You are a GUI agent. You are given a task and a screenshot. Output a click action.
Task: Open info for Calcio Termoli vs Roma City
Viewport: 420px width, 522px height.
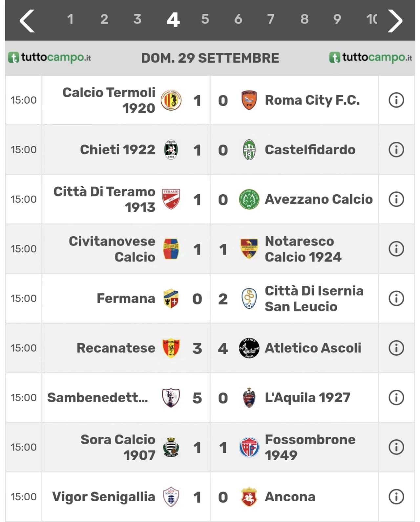pyautogui.click(x=396, y=100)
